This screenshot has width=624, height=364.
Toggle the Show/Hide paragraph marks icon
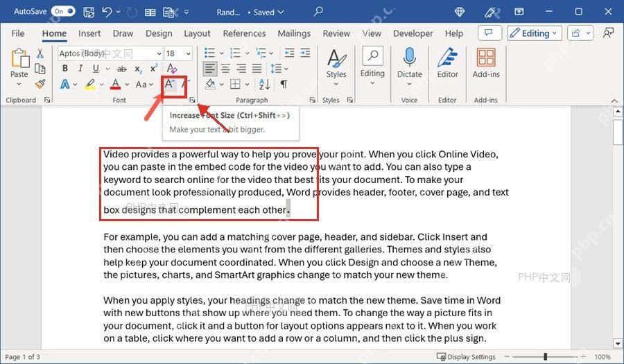point(284,84)
